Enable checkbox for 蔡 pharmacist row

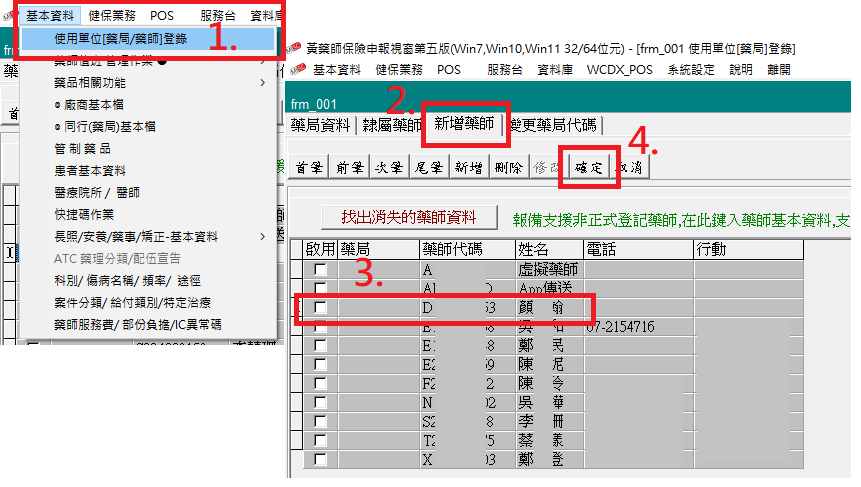[320, 440]
